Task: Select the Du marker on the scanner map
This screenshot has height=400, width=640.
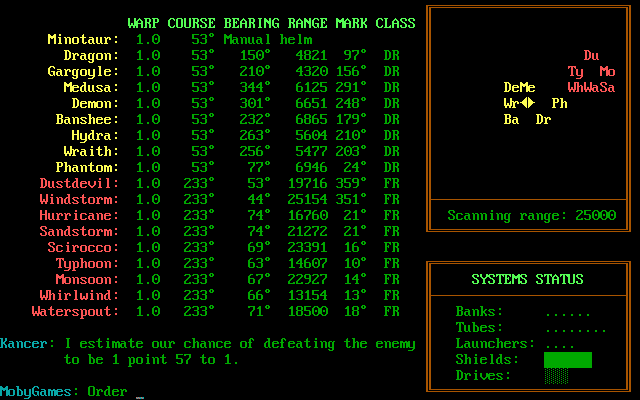Action: click(591, 56)
